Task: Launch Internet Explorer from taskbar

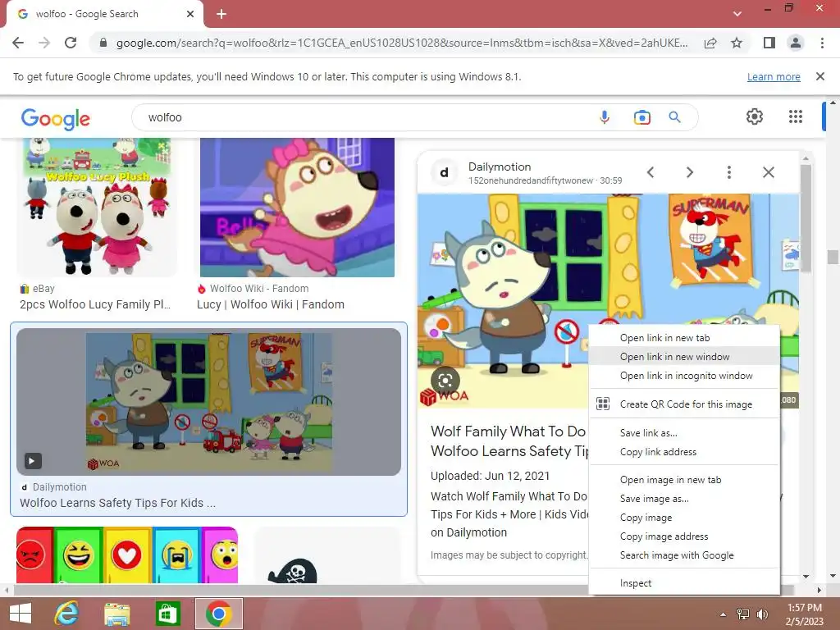Action: [67, 614]
